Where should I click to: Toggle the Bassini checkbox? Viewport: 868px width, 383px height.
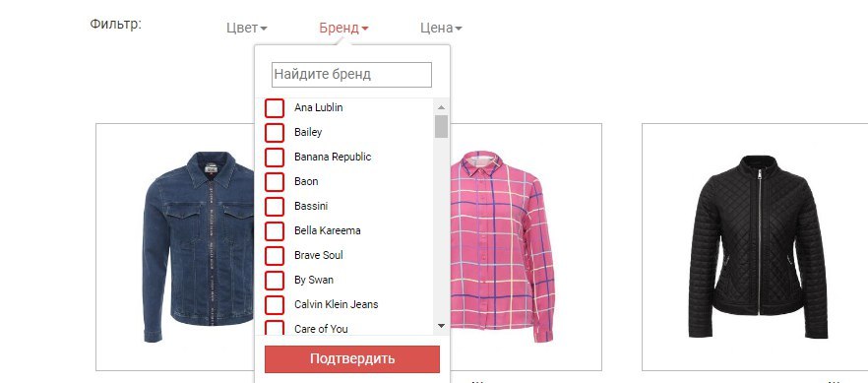(274, 206)
